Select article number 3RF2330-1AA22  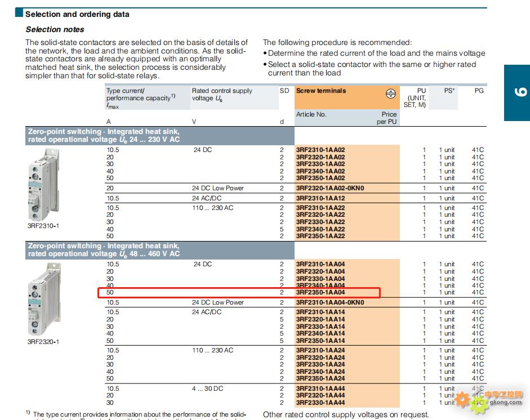(320, 222)
